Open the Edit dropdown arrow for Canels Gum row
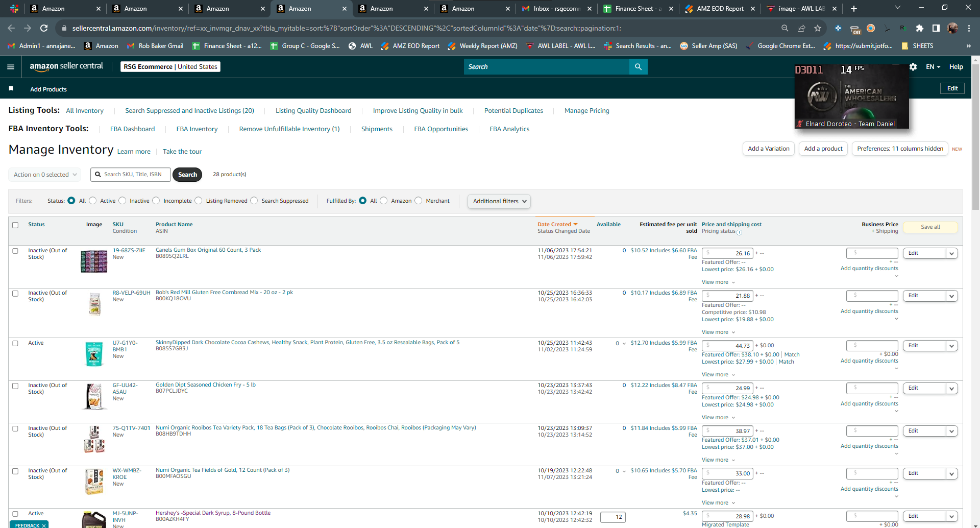Image resolution: width=980 pixels, height=528 pixels. pyautogui.click(x=951, y=253)
